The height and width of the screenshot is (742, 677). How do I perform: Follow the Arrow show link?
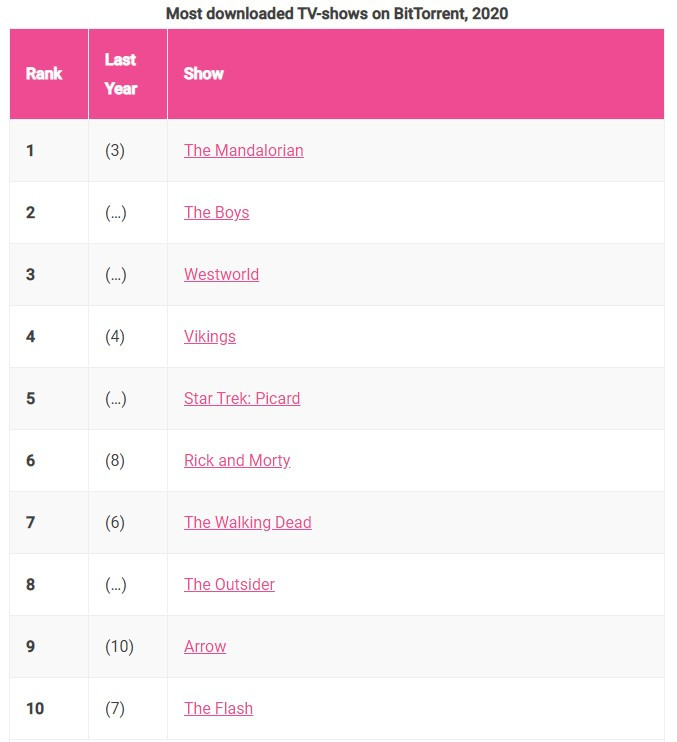[x=205, y=646]
